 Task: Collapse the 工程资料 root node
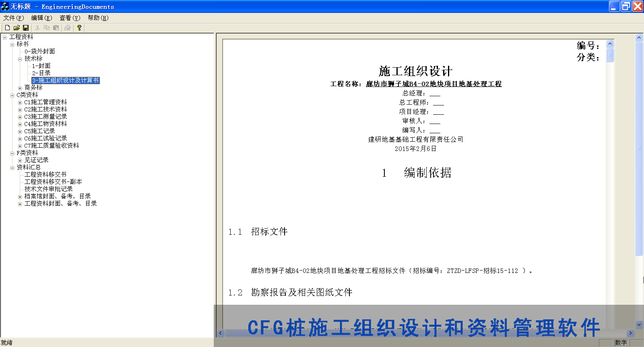click(x=5, y=37)
